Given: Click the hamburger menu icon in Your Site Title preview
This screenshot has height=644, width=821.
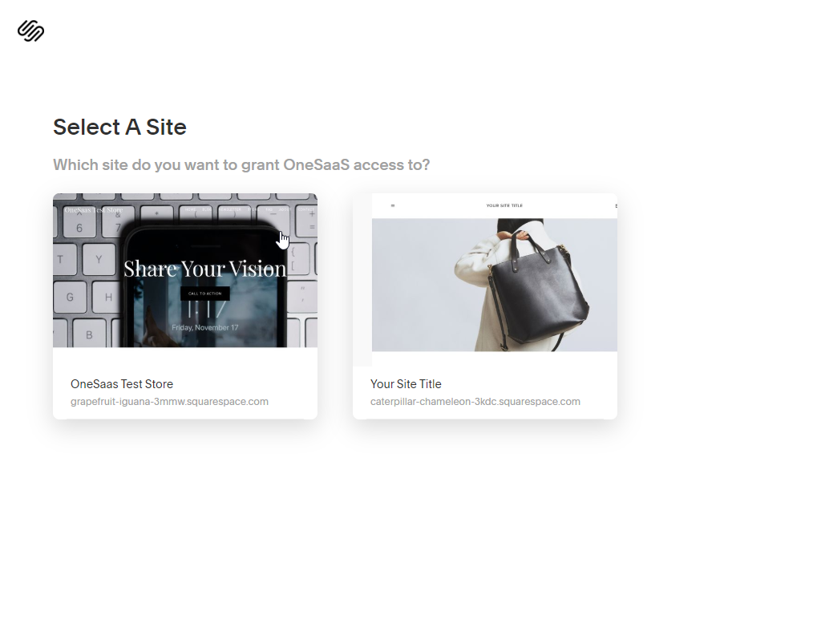Looking at the screenshot, I should (x=393, y=206).
